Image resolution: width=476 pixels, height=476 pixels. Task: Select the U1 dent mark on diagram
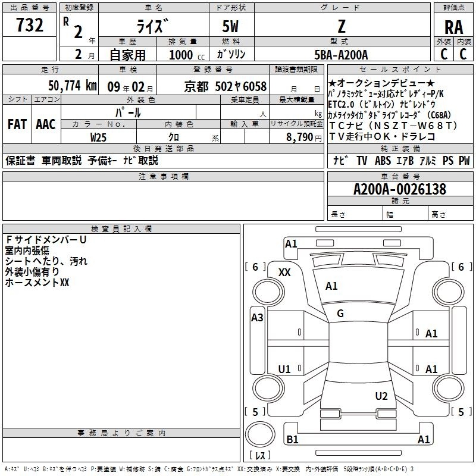284,369
